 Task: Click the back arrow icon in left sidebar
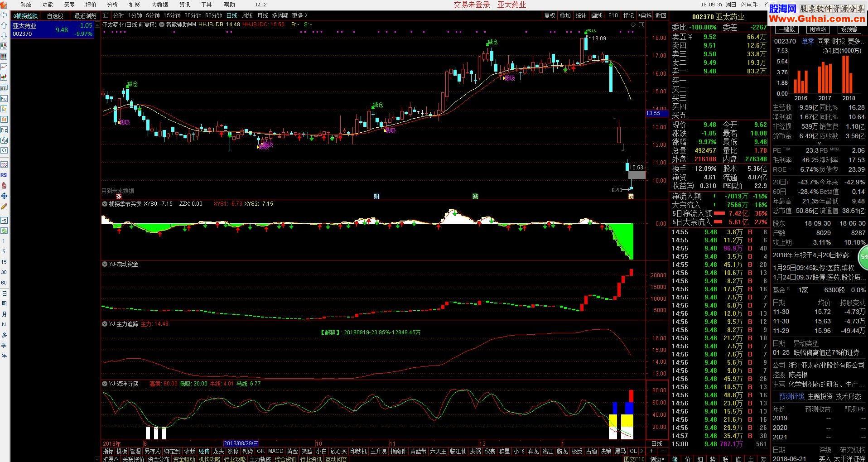pyautogui.click(x=4, y=15)
